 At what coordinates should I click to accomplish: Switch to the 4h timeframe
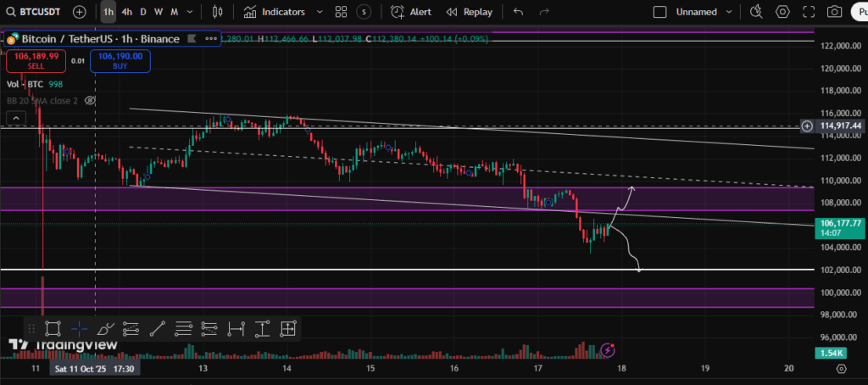tap(126, 12)
